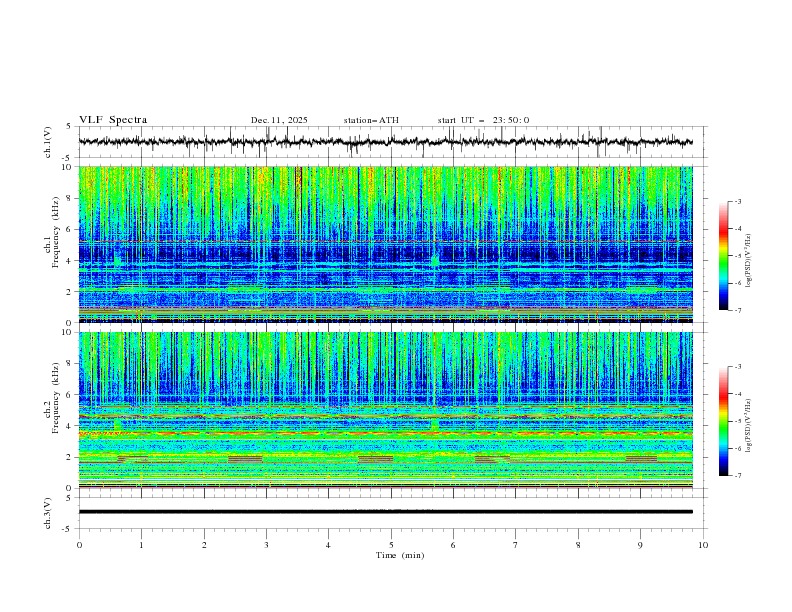Click time-axis tick label '7'
The image size is (792, 612).
pyautogui.click(x=516, y=545)
